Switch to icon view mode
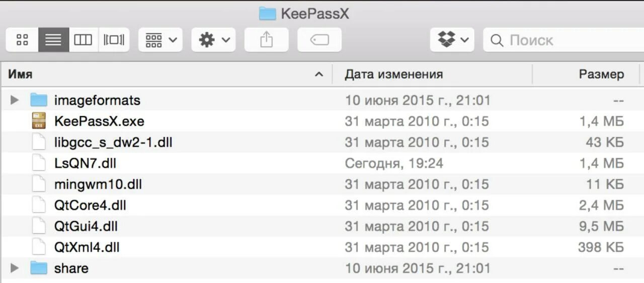644x283 pixels. (x=22, y=40)
